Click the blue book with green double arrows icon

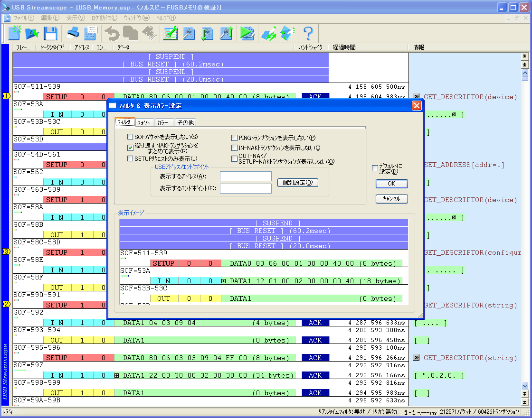(269, 33)
